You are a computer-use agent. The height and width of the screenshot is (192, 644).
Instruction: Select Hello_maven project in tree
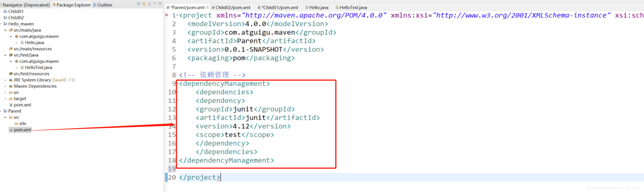tap(21, 24)
